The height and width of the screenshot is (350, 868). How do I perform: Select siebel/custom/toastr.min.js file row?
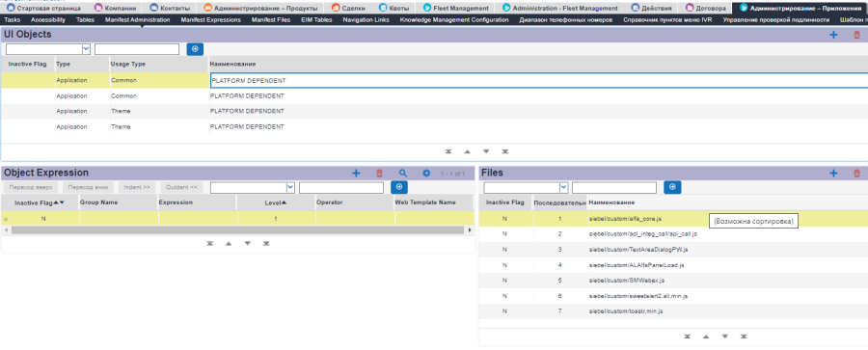[672, 311]
